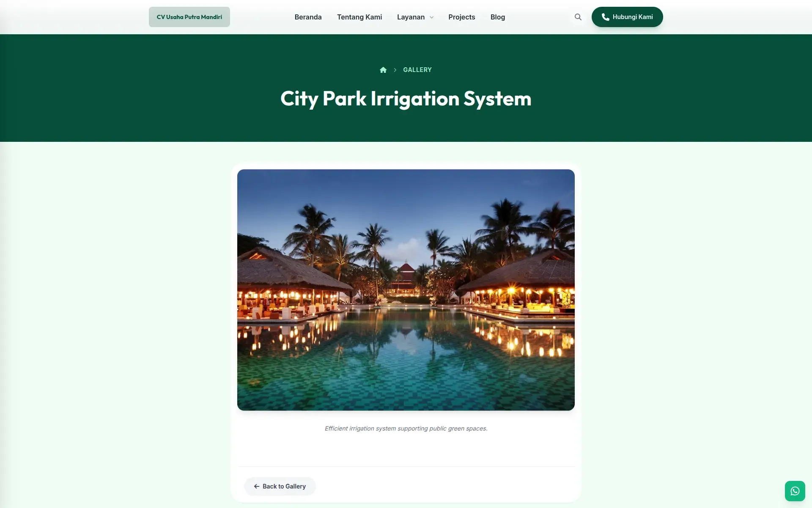
Task: Expand the Layanan dropdown menu
Action: pyautogui.click(x=415, y=17)
